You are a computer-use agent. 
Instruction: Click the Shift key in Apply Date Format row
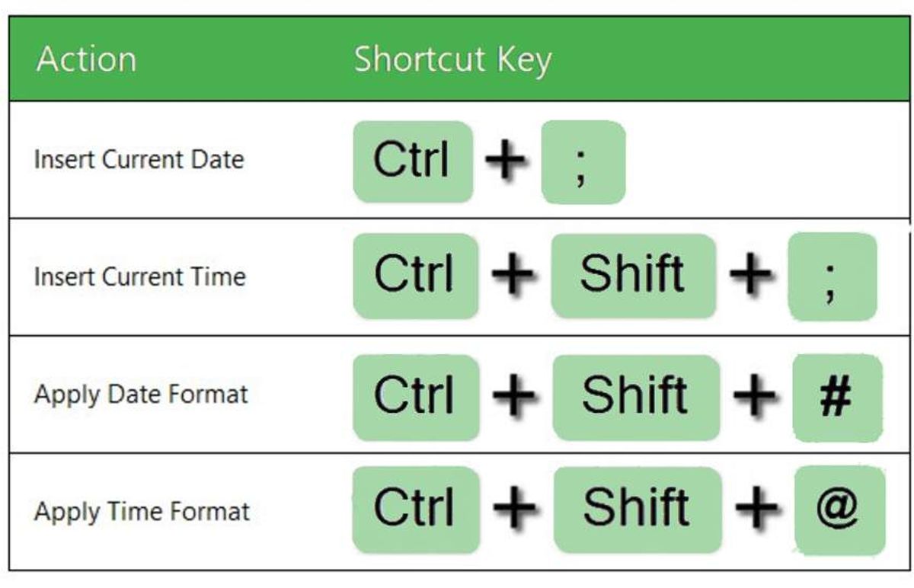click(x=636, y=397)
